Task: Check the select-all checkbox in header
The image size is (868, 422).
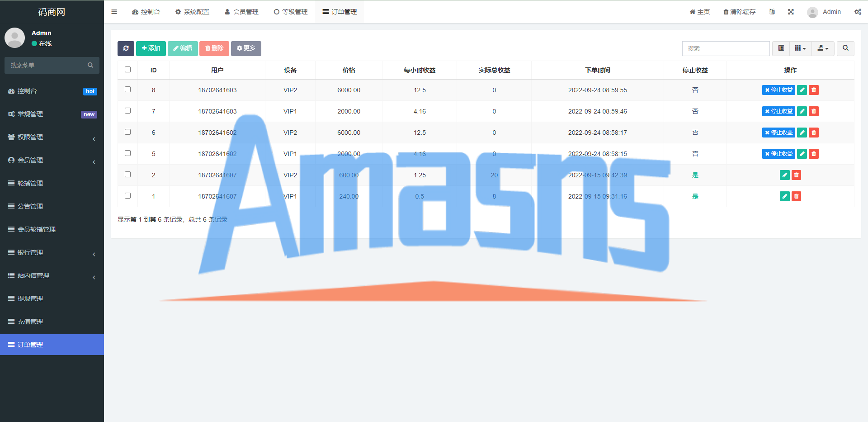Action: click(x=127, y=70)
